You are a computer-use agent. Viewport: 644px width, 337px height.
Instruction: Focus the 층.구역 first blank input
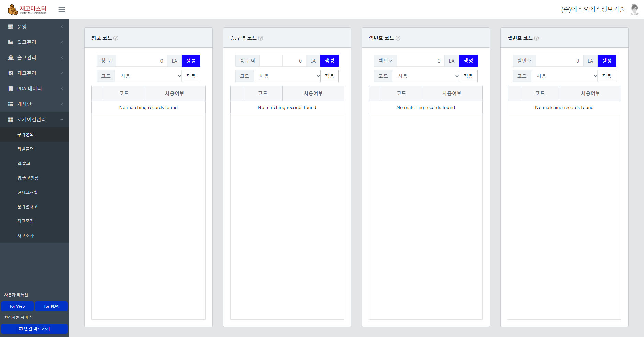271,61
